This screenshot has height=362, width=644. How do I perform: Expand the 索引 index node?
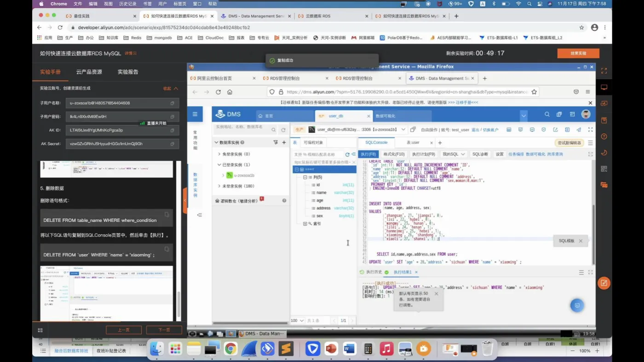click(305, 224)
